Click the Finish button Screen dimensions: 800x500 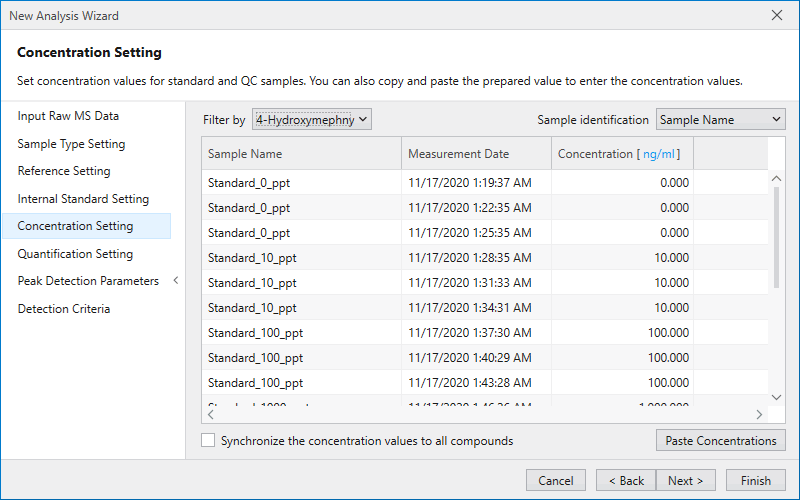pyautogui.click(x=755, y=481)
